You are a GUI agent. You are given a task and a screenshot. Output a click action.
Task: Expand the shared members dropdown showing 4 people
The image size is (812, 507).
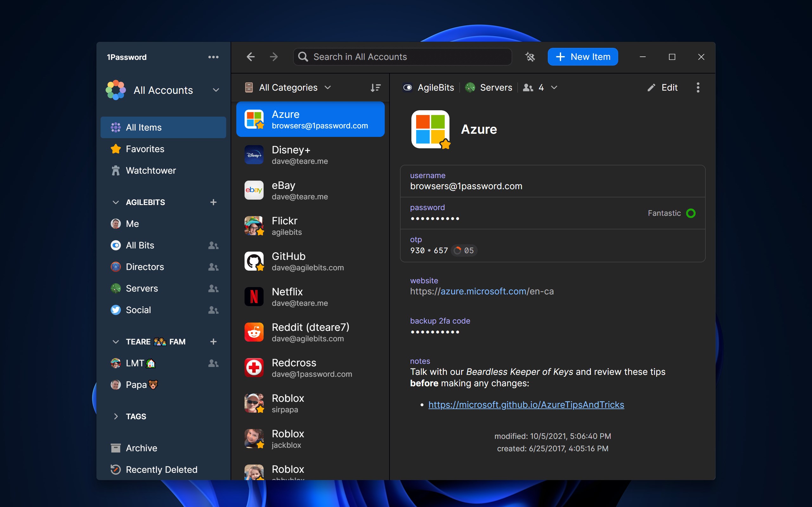pyautogui.click(x=553, y=87)
